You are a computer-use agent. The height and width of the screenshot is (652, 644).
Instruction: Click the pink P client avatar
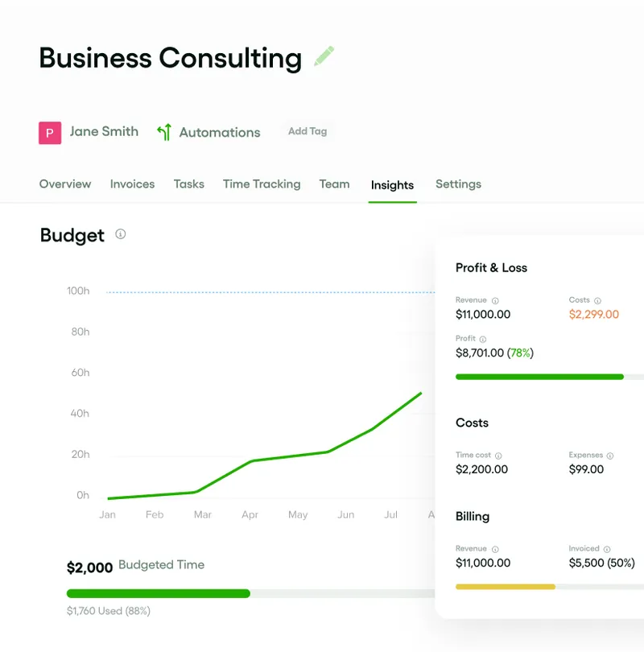(x=50, y=133)
